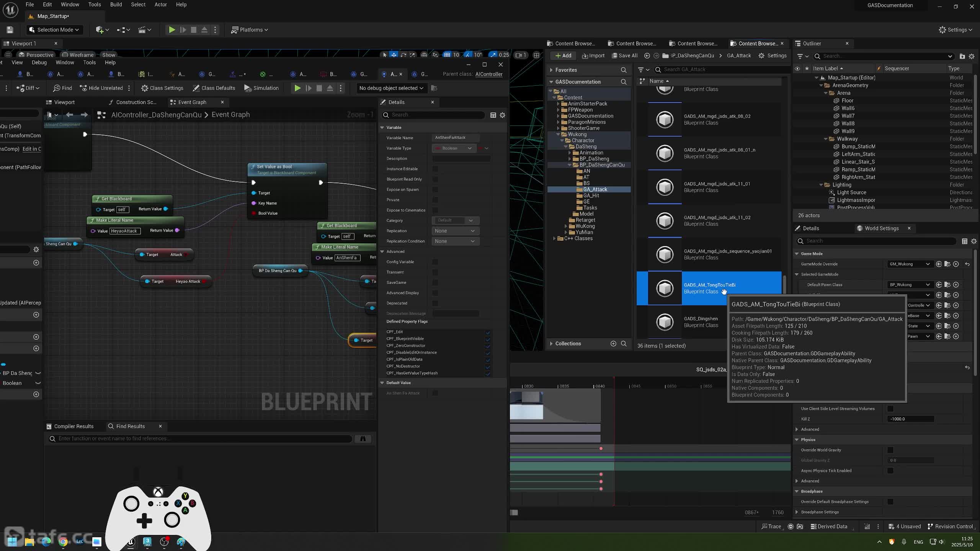The width and height of the screenshot is (980, 551).
Task: Open Variable Type Boolean dropdown
Action: click(x=454, y=148)
